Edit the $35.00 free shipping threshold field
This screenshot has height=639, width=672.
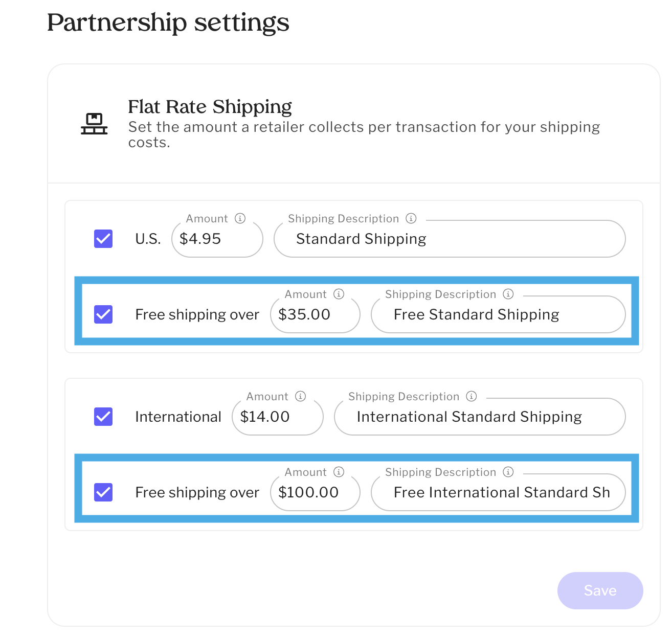pos(315,315)
